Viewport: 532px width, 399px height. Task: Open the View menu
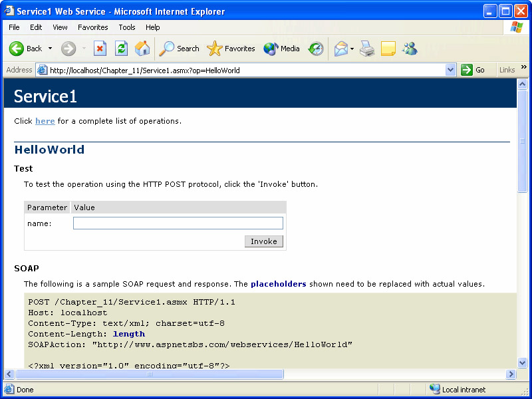pos(60,27)
